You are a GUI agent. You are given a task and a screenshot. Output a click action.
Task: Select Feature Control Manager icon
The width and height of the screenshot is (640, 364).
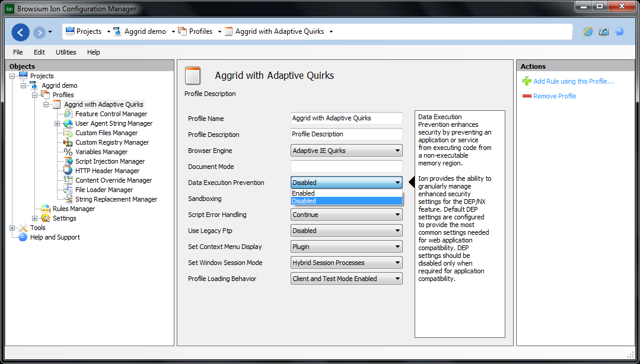pos(68,114)
